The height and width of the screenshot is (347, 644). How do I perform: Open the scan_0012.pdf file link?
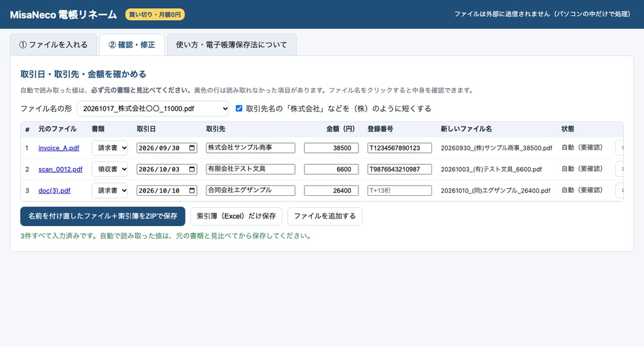click(x=60, y=169)
